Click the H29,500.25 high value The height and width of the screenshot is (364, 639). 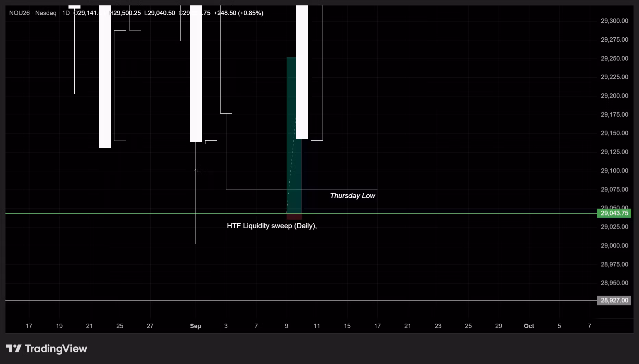pos(125,13)
